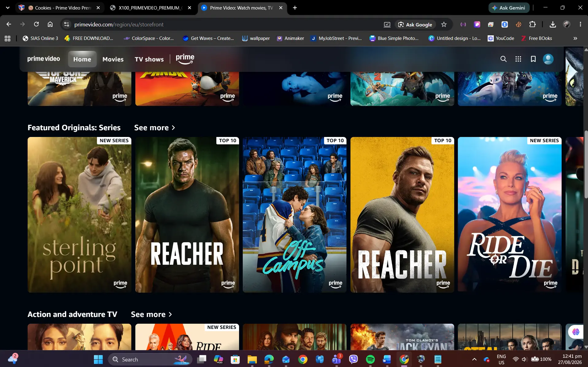Click the Ask Google button

415,24
